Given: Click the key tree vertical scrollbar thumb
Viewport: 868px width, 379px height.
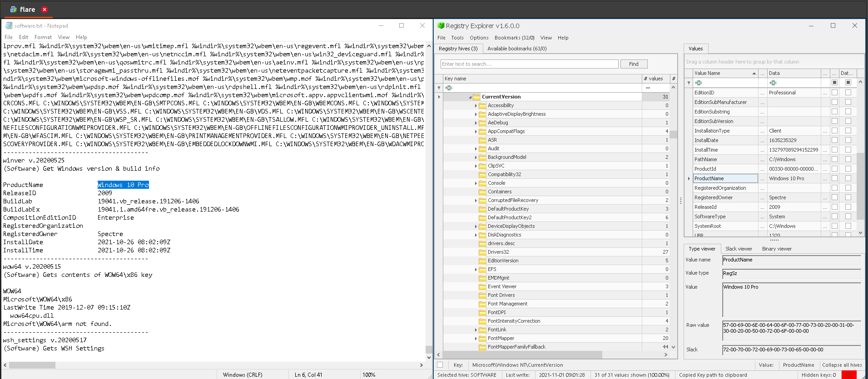Looking at the screenshot, I should click(673, 134).
